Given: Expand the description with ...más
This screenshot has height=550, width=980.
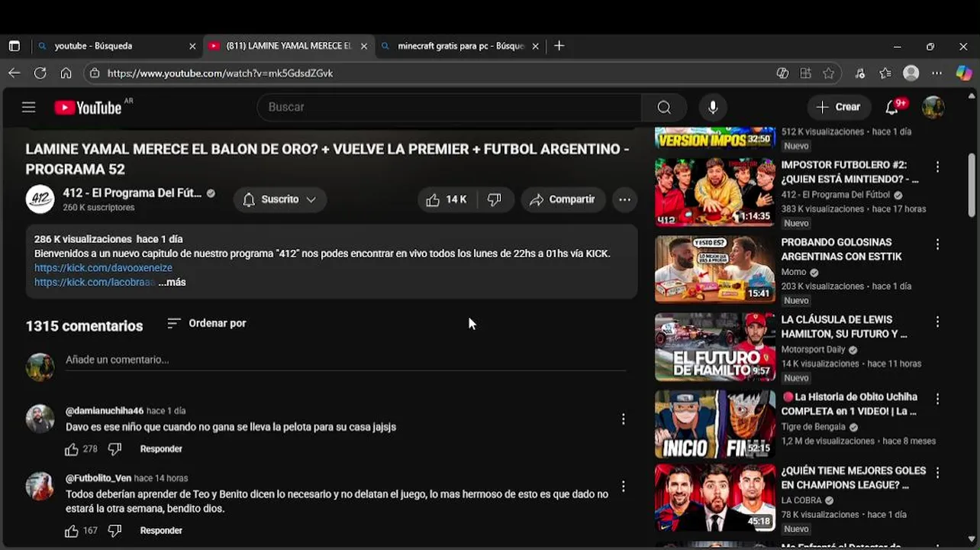Looking at the screenshot, I should 172,282.
